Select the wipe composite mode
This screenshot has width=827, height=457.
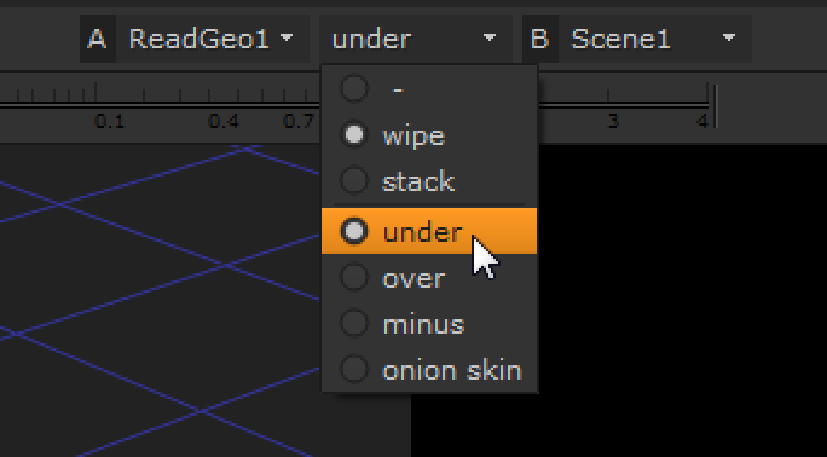[x=413, y=135]
